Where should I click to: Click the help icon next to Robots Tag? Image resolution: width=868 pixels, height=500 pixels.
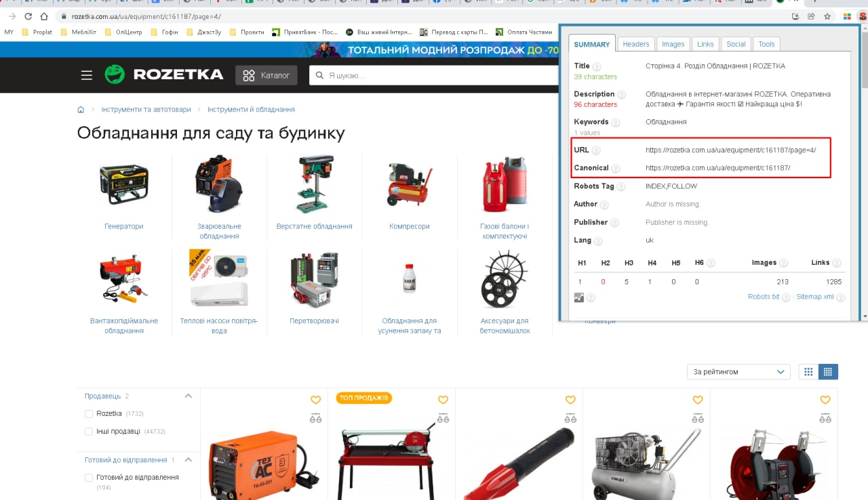pos(620,187)
